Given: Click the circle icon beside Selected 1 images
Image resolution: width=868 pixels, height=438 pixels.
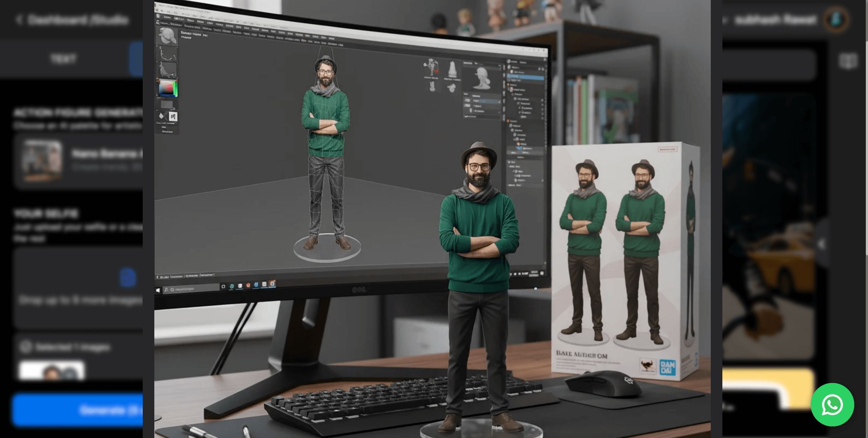Looking at the screenshot, I should pyautogui.click(x=26, y=347).
